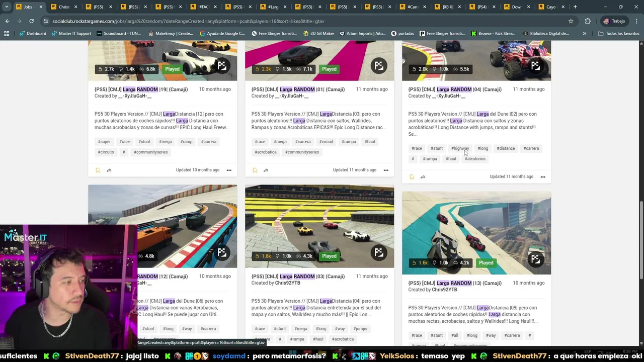Open the tab search dropdown arrow
This screenshot has width=644, height=362.
pos(7,7)
